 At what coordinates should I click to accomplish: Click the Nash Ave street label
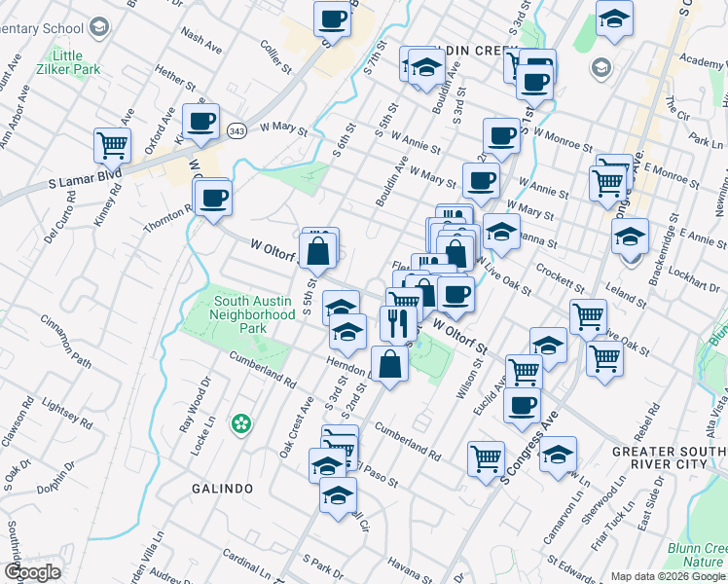(201, 40)
